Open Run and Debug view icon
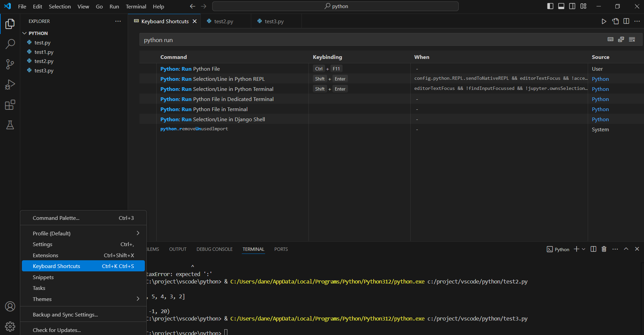Image resolution: width=644 pixels, height=335 pixels. point(10,85)
